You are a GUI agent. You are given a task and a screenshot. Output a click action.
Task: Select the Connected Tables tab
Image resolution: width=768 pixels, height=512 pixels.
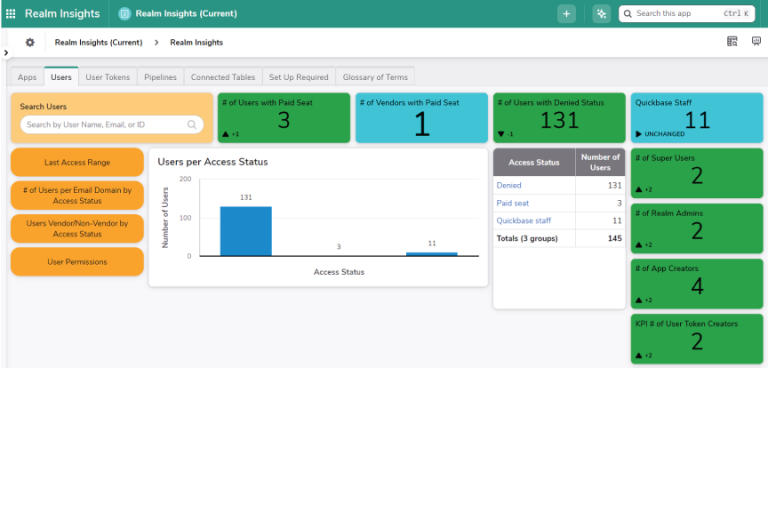point(223,77)
